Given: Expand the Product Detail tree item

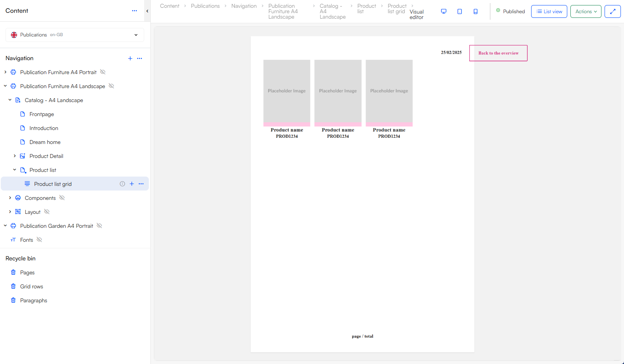Looking at the screenshot, I should [15, 156].
